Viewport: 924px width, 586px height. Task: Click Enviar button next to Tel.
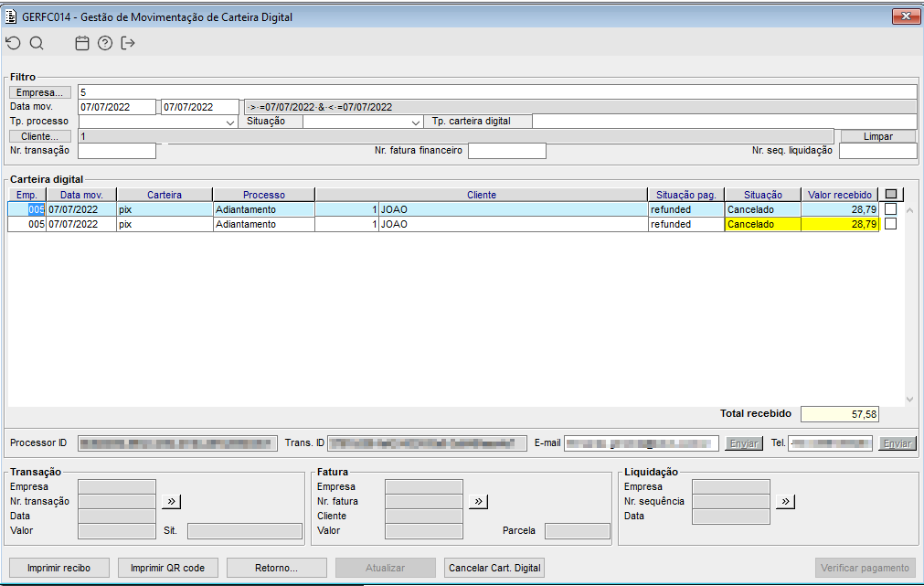pyautogui.click(x=897, y=443)
